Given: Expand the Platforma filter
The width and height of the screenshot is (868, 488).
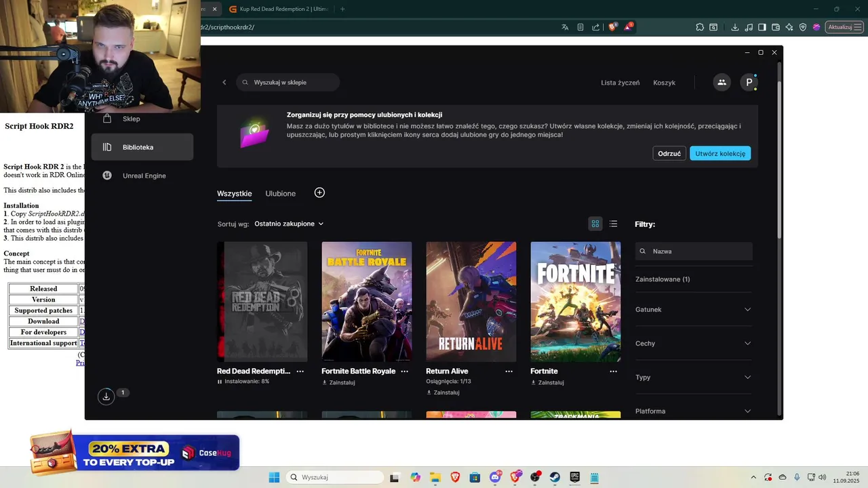Looking at the screenshot, I should [694, 411].
